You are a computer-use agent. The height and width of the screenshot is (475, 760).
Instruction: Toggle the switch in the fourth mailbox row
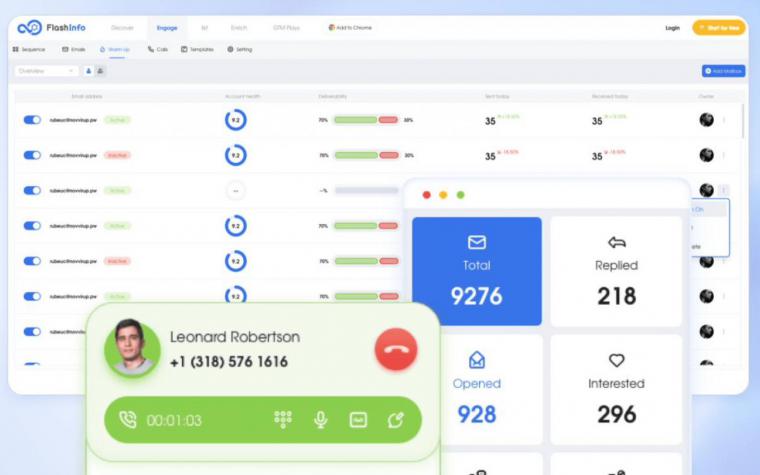tap(32, 226)
